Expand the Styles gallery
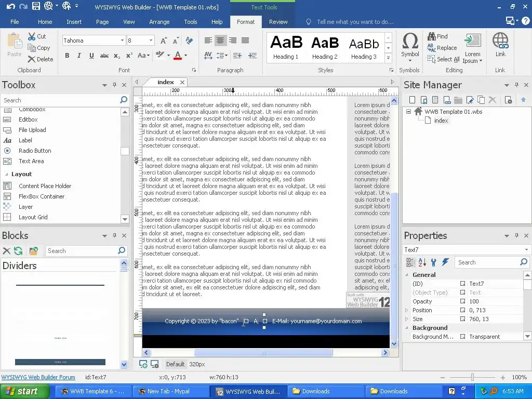 click(x=389, y=58)
